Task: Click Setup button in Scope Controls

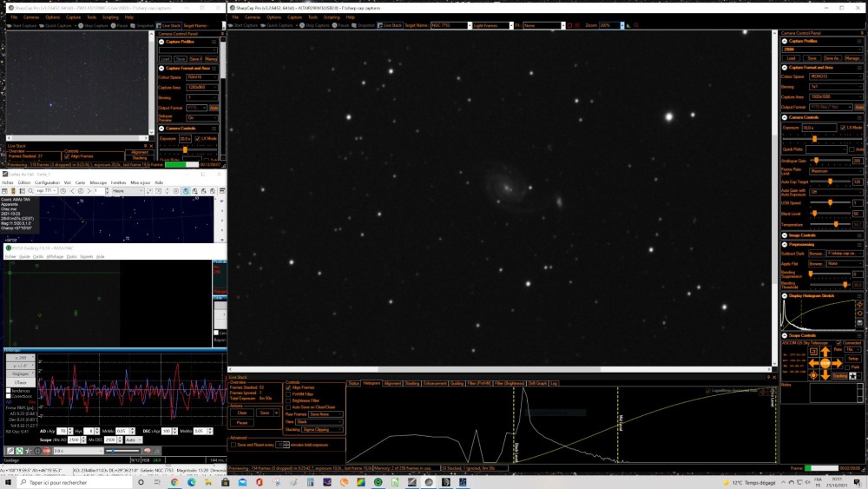Action: pyautogui.click(x=853, y=359)
